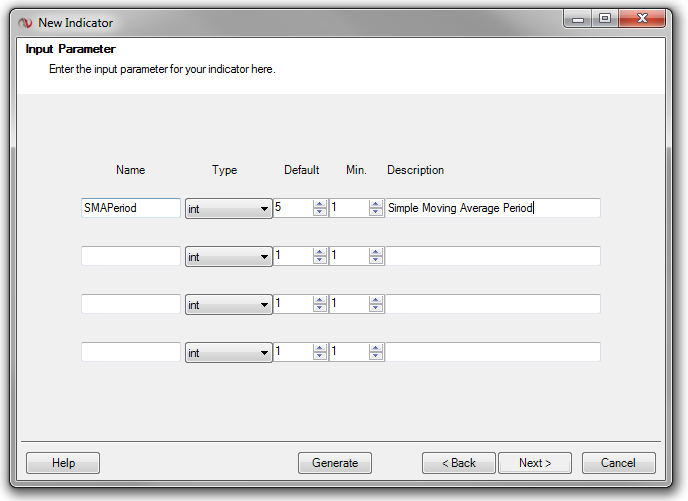The image size is (688, 501).
Task: Open the Type dropdown in the fourth parameter row
Action: [229, 352]
